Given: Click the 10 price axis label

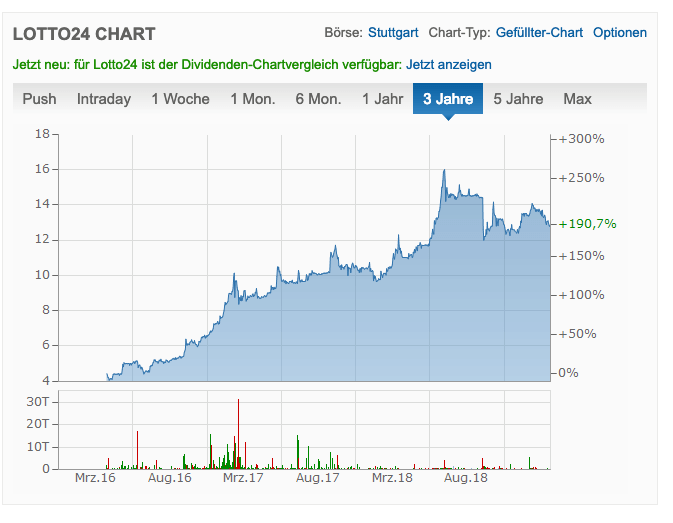Looking at the screenshot, I should click(42, 275).
